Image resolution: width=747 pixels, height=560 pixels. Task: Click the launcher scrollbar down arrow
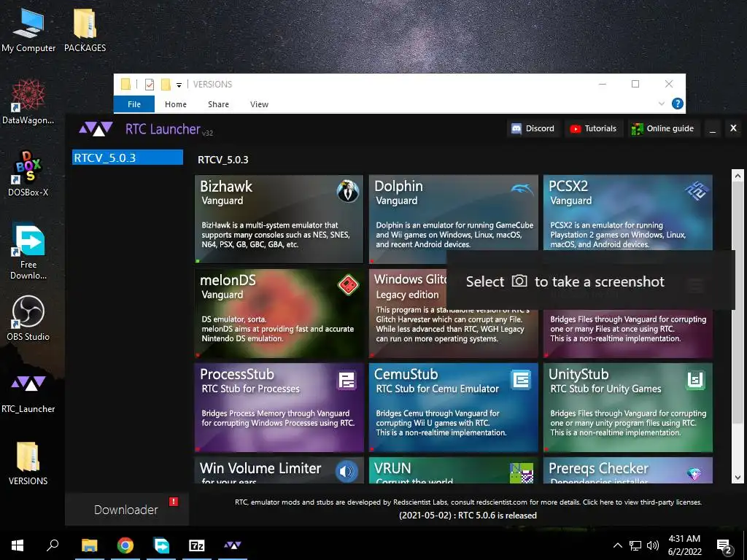pyautogui.click(x=738, y=478)
